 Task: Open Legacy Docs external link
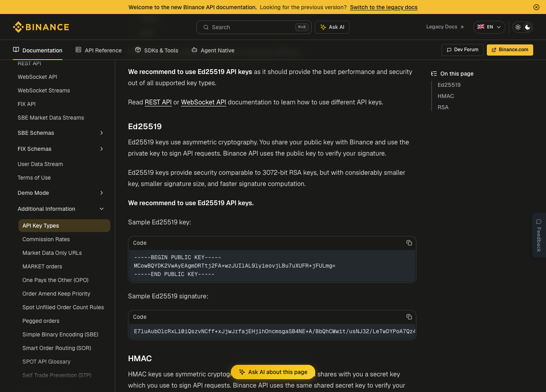click(445, 27)
